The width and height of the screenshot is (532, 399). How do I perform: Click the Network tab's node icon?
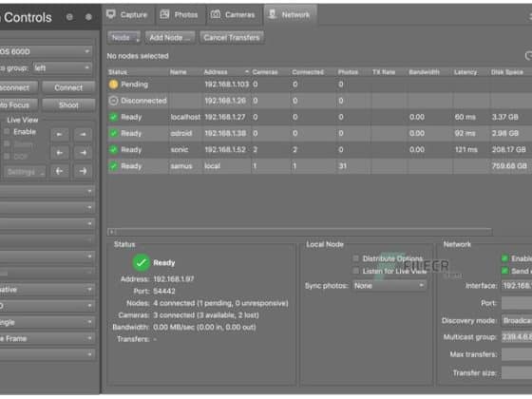[272, 14]
